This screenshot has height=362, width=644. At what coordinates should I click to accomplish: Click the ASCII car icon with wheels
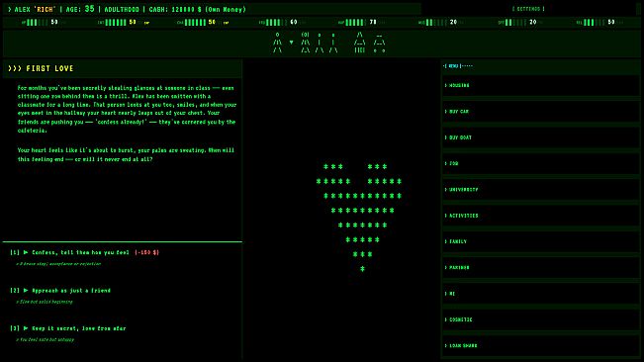coord(379,44)
